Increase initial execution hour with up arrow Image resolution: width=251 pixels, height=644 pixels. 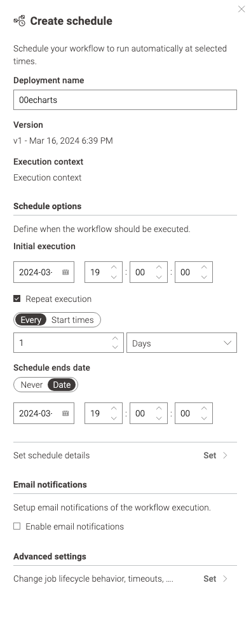coord(114,268)
